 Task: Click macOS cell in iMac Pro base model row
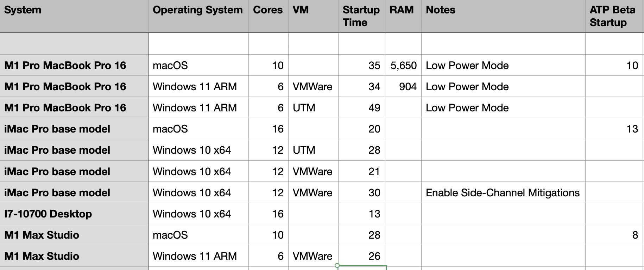click(198, 129)
